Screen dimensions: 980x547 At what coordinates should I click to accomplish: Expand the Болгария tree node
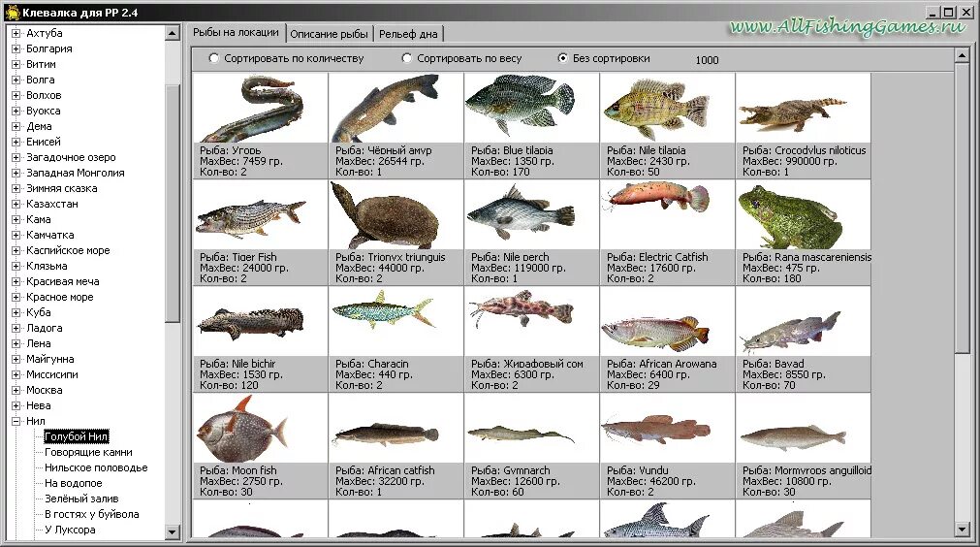coord(16,48)
